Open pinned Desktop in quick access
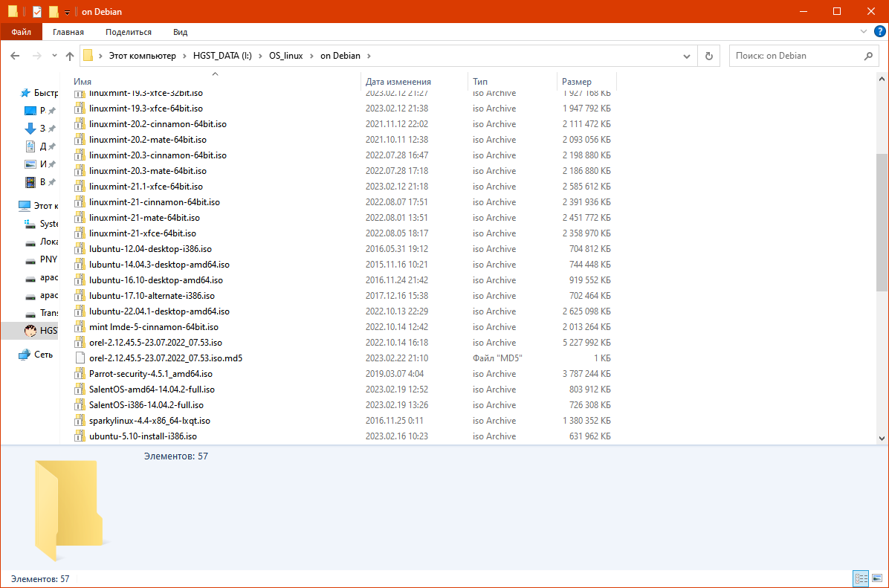The height and width of the screenshot is (588, 889). (39, 111)
